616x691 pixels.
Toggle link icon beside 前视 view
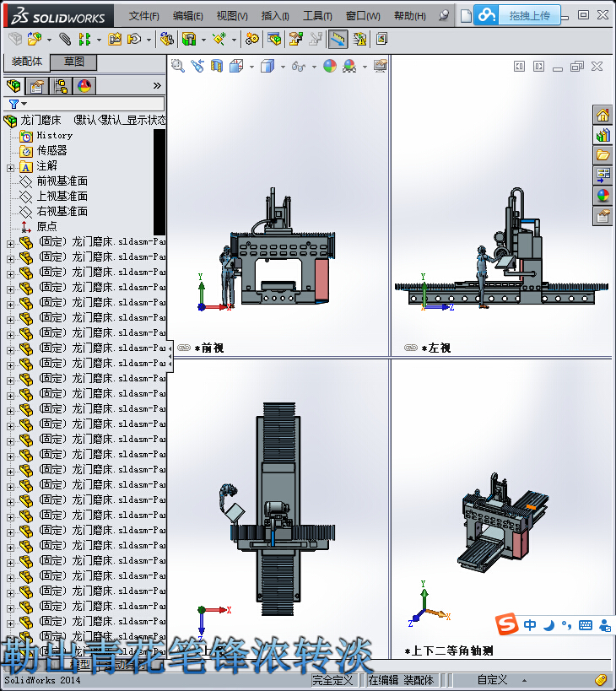click(x=184, y=348)
